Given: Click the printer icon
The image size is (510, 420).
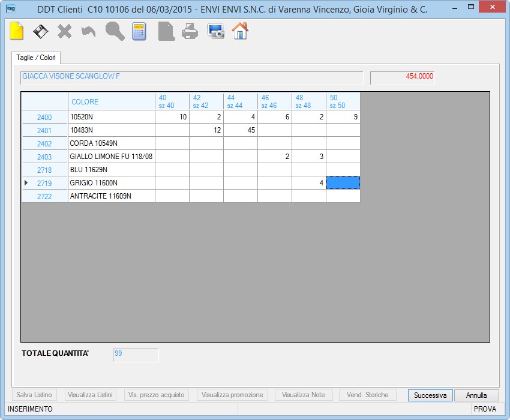Looking at the screenshot, I should coord(190,32).
